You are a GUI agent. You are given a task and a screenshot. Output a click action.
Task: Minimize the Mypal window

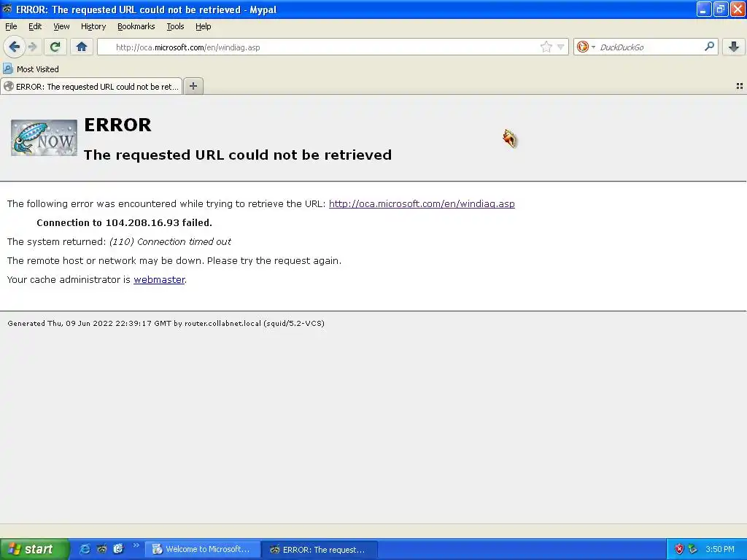point(704,9)
